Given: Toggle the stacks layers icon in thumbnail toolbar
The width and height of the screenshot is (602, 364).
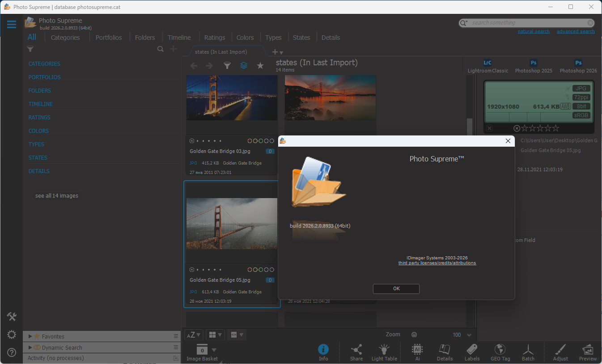Looking at the screenshot, I should click(x=244, y=66).
